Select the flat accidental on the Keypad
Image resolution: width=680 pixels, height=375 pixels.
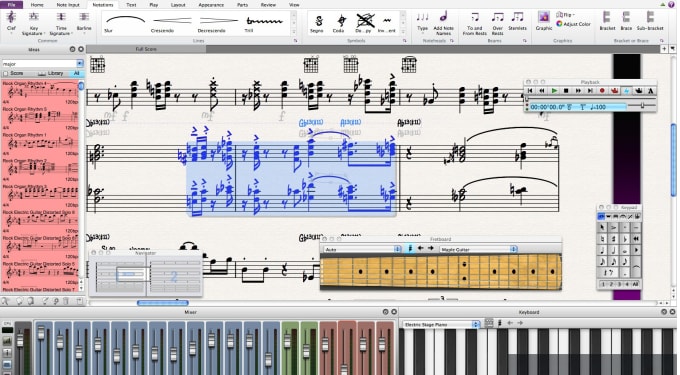624,239
